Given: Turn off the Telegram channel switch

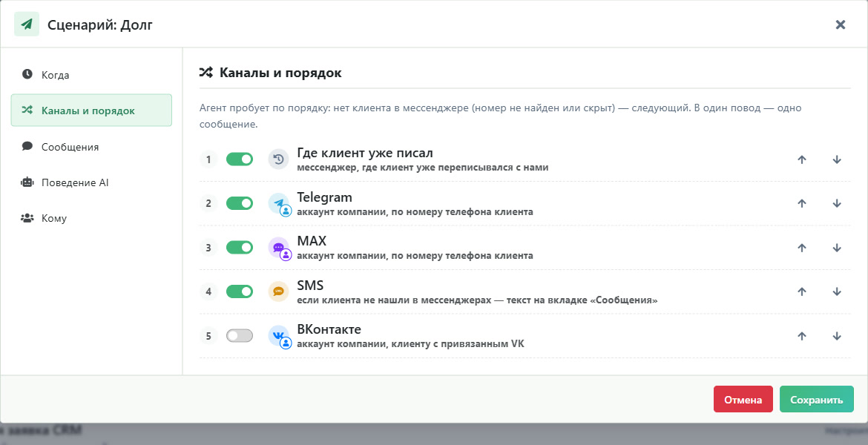Looking at the screenshot, I should coord(240,203).
